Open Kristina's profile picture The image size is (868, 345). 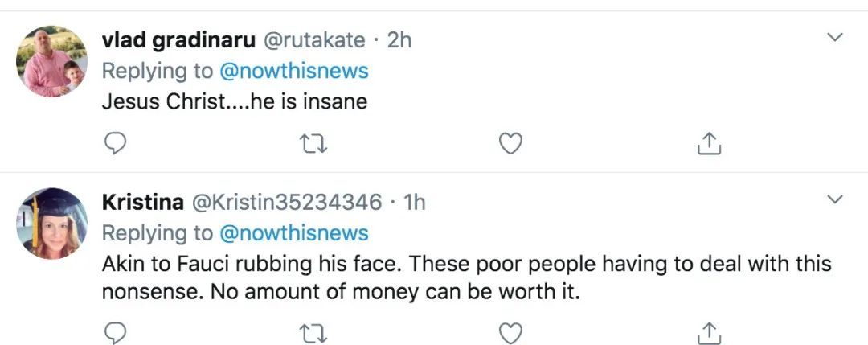52,224
